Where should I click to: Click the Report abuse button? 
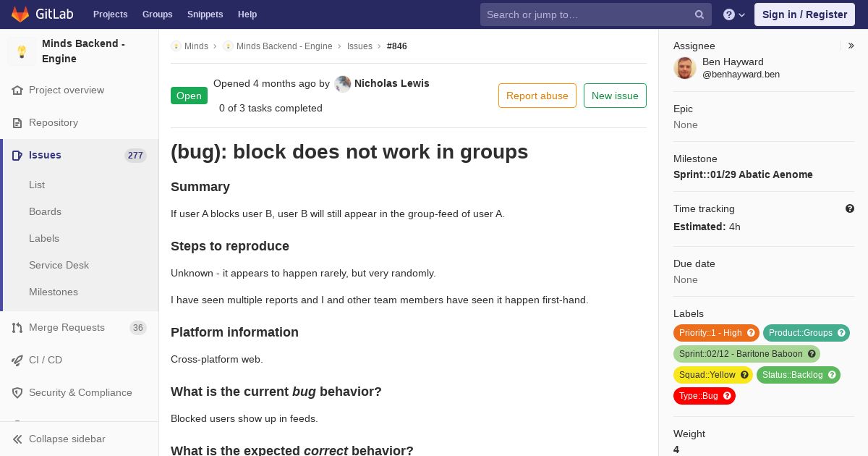tap(537, 96)
